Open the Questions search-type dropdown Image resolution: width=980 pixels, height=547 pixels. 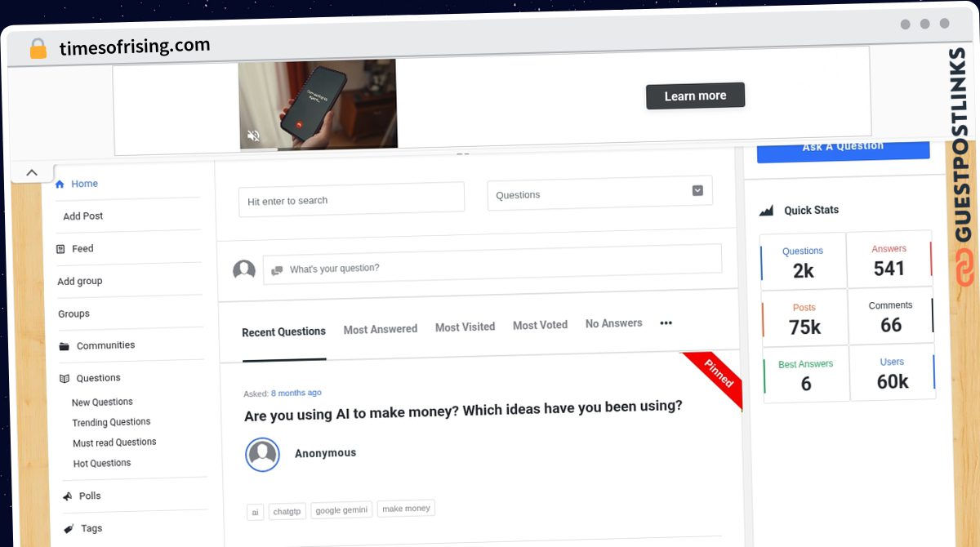coord(599,193)
